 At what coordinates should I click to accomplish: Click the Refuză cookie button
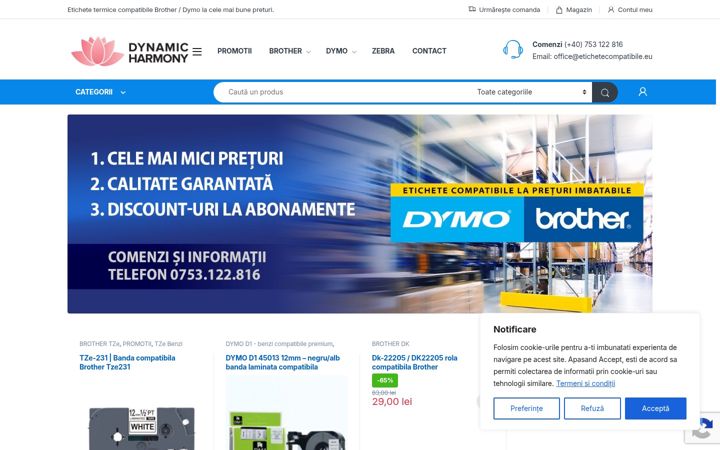592,408
